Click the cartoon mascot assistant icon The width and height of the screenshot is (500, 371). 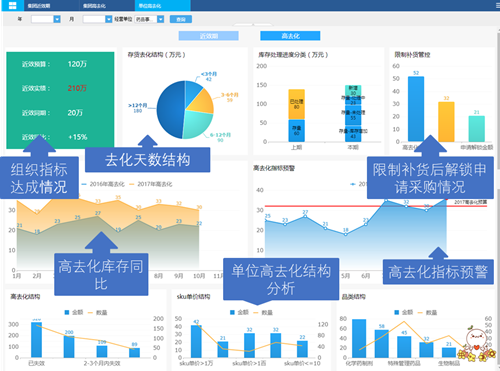coord(476,345)
